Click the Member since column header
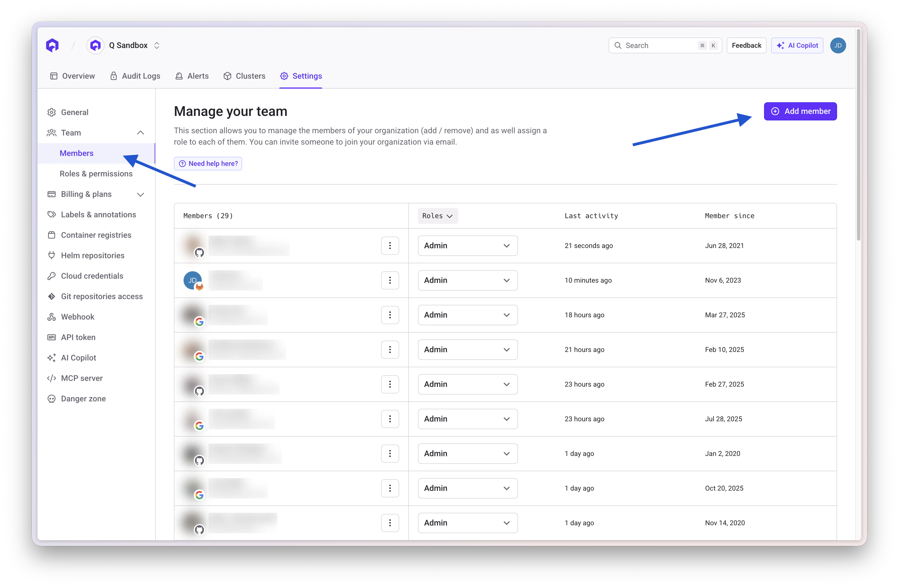Viewport: 899px width, 588px height. point(729,216)
